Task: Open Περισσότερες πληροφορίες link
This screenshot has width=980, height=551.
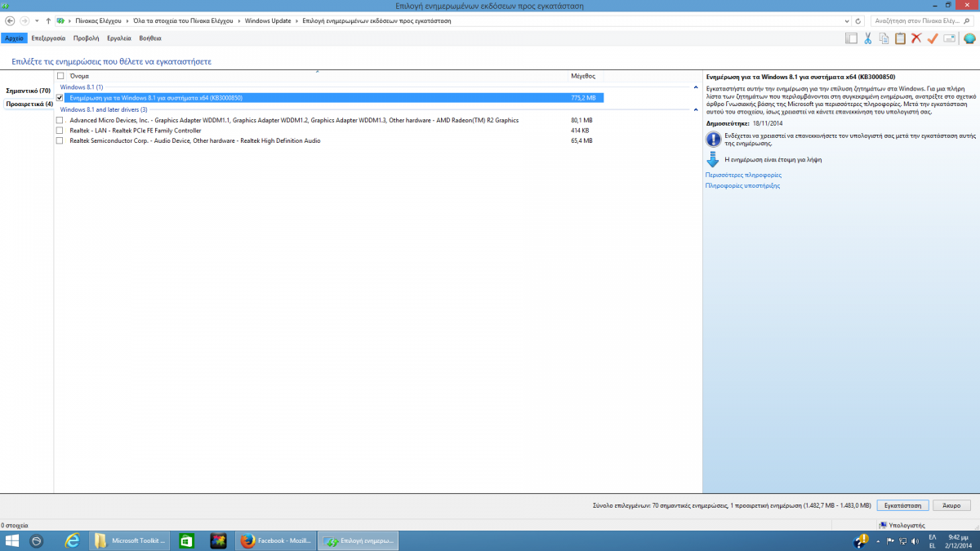Action: coord(743,175)
